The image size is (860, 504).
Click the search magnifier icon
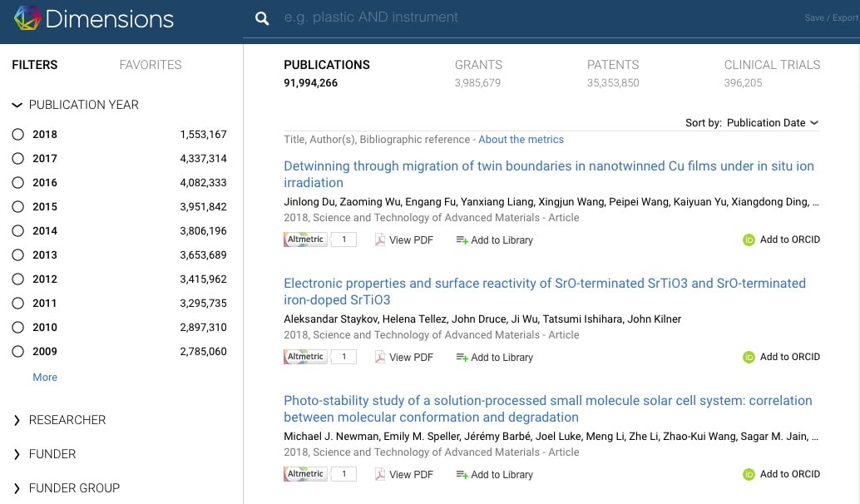click(x=262, y=18)
